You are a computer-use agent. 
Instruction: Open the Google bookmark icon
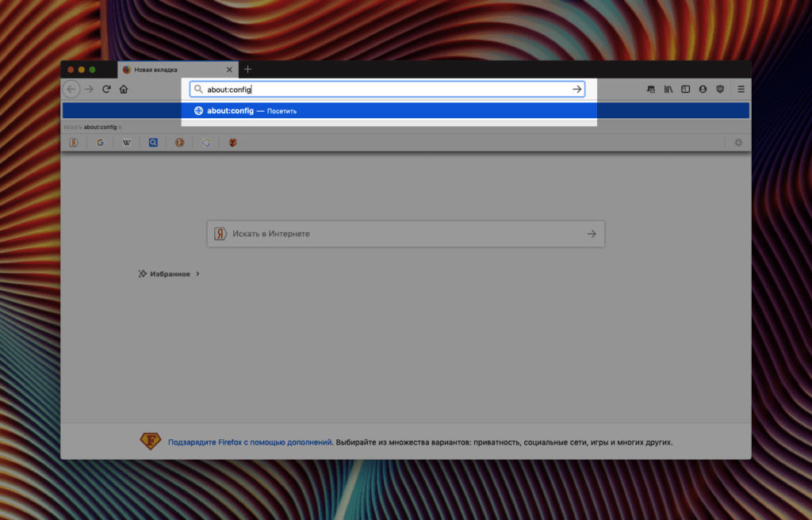tap(100, 143)
